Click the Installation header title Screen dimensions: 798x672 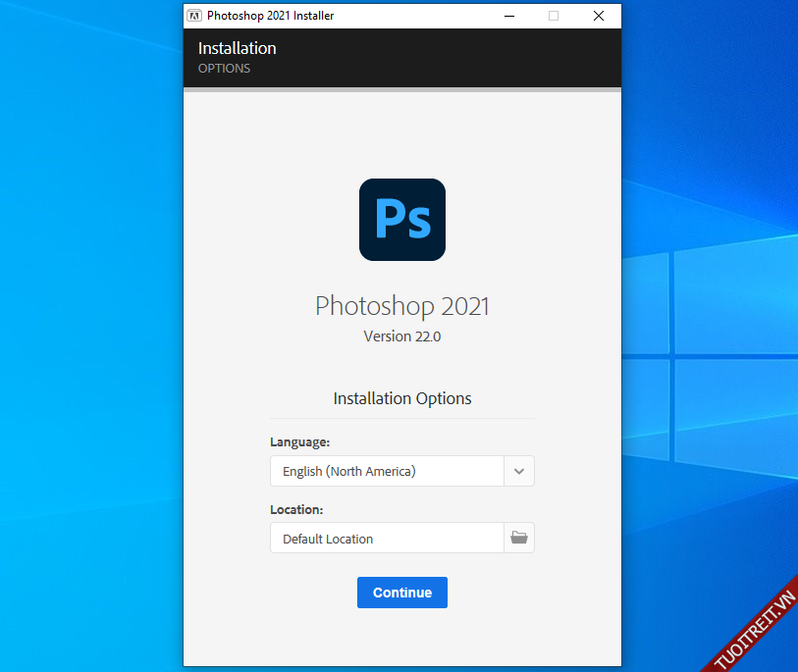[237, 48]
